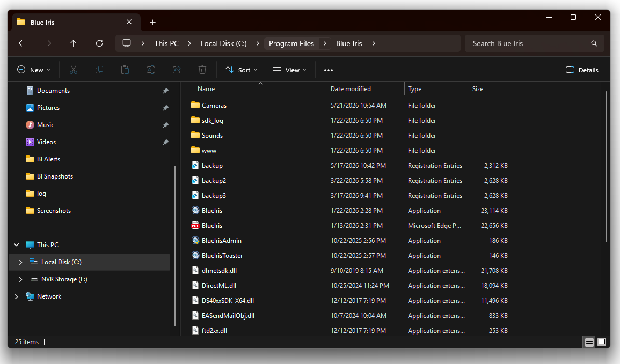
Task: Click the Cut scissors icon
Action: coord(74,70)
